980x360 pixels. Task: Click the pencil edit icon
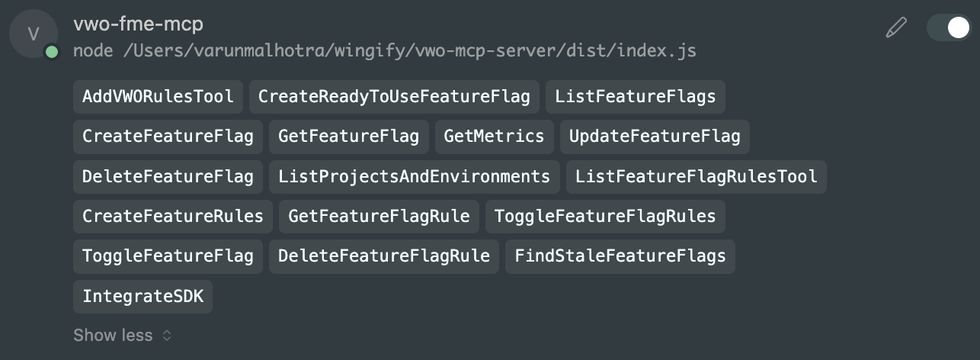896,28
